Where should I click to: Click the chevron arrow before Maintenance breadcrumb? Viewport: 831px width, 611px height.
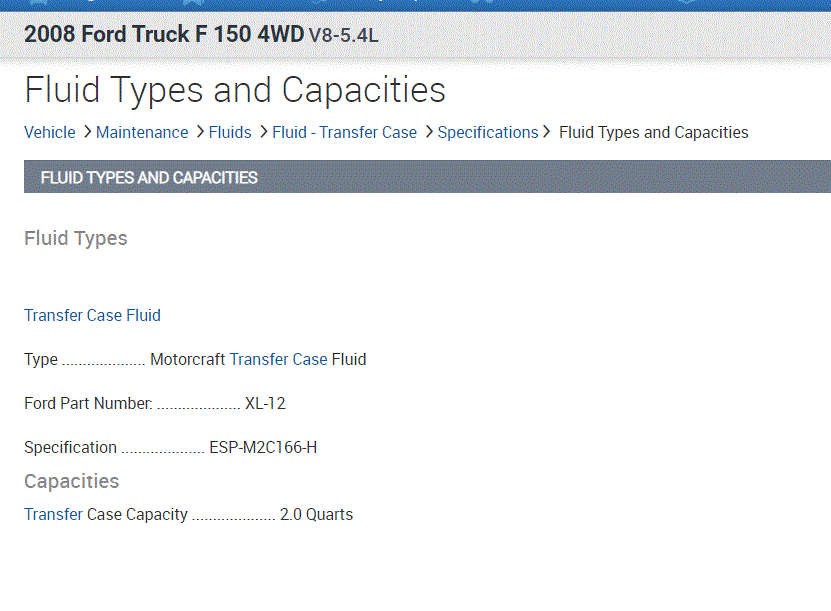[x=87, y=132]
